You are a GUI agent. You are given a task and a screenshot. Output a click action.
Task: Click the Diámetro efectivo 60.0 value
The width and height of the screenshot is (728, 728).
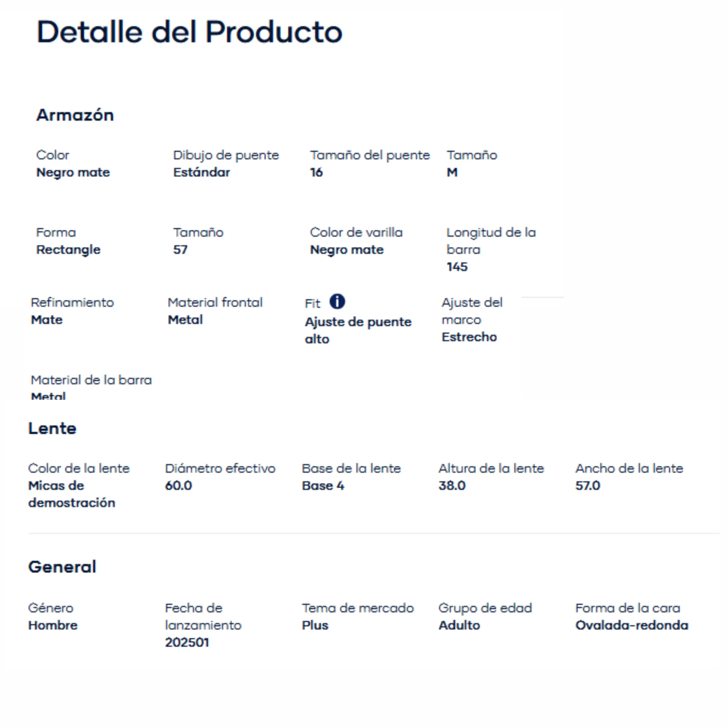pos(179,486)
